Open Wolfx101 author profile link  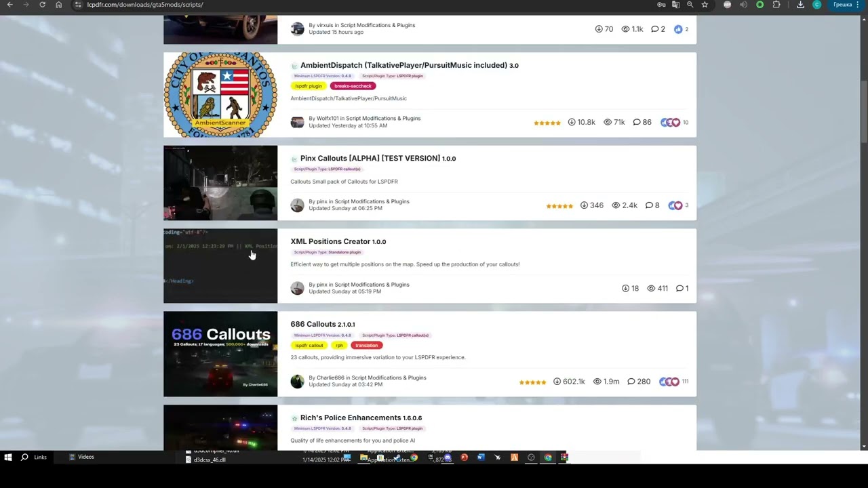point(328,119)
